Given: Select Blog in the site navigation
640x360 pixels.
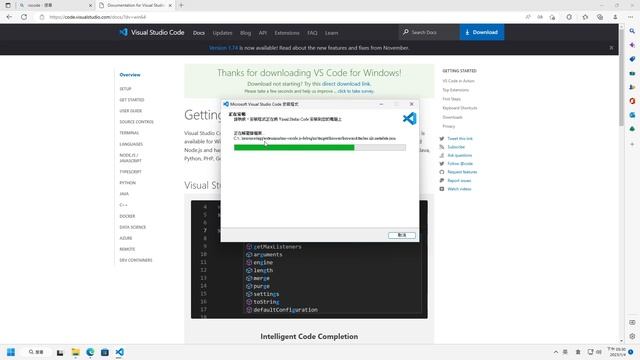Looking at the screenshot, I should pyautogui.click(x=245, y=33).
